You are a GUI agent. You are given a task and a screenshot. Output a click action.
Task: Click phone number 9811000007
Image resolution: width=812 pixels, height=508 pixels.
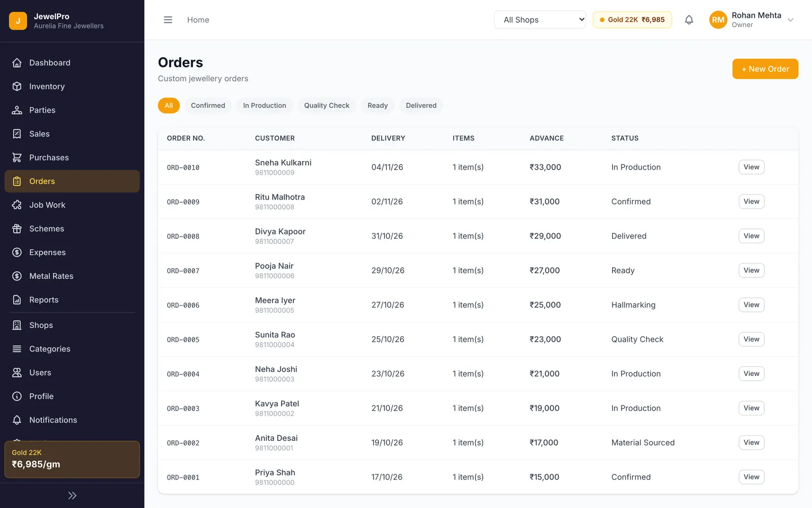point(275,241)
